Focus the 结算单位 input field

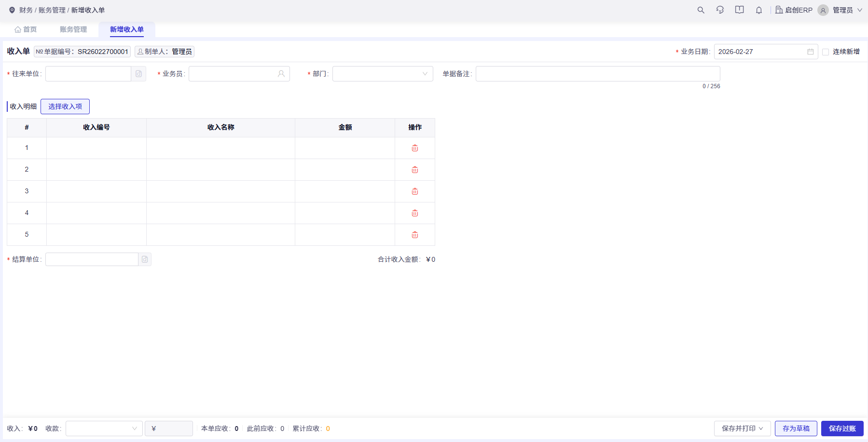tap(92, 259)
